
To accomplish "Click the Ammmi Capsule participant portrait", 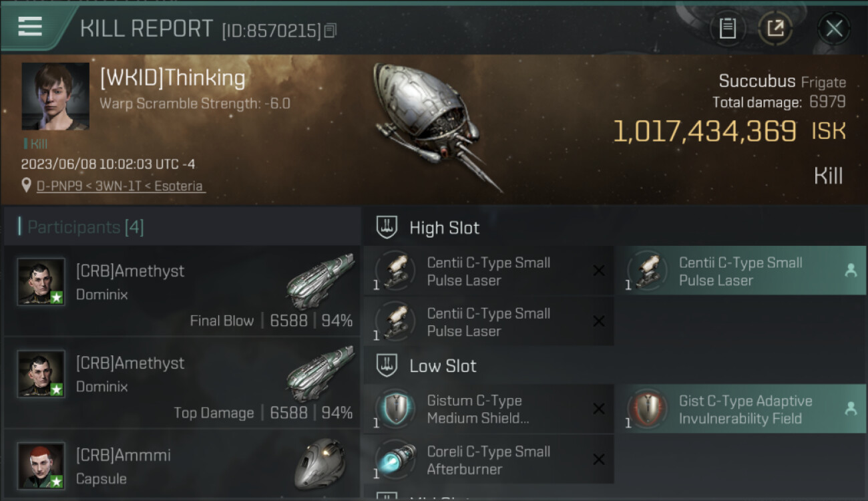I will [x=41, y=466].
